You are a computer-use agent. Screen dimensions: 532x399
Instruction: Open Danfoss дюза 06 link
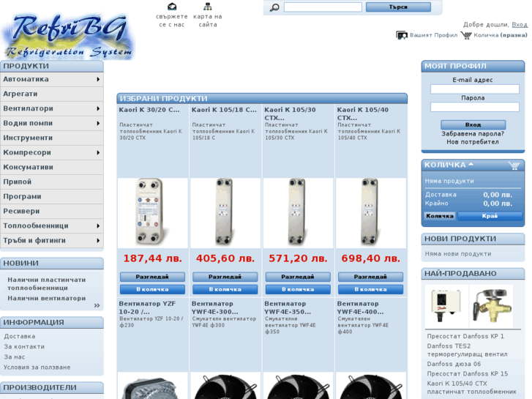454,364
